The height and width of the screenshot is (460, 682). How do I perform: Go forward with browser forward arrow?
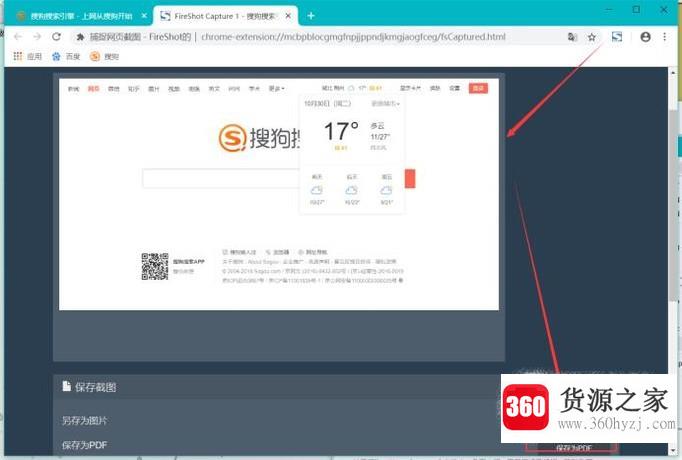pos(37,37)
